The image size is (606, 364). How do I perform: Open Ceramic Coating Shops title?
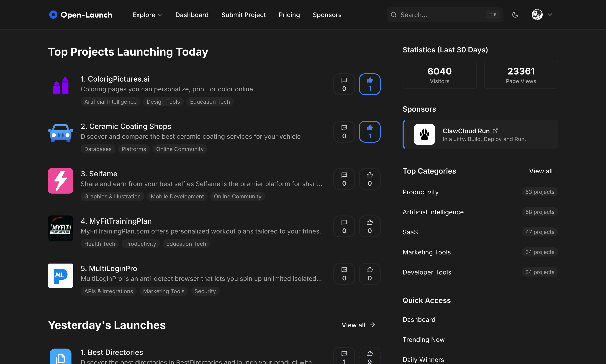pyautogui.click(x=126, y=126)
